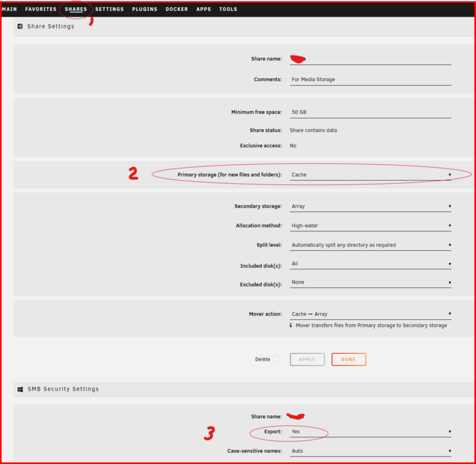Click the 'SMB Security Settings' heading
Image resolution: width=476 pixels, height=464 pixels.
[63, 389]
